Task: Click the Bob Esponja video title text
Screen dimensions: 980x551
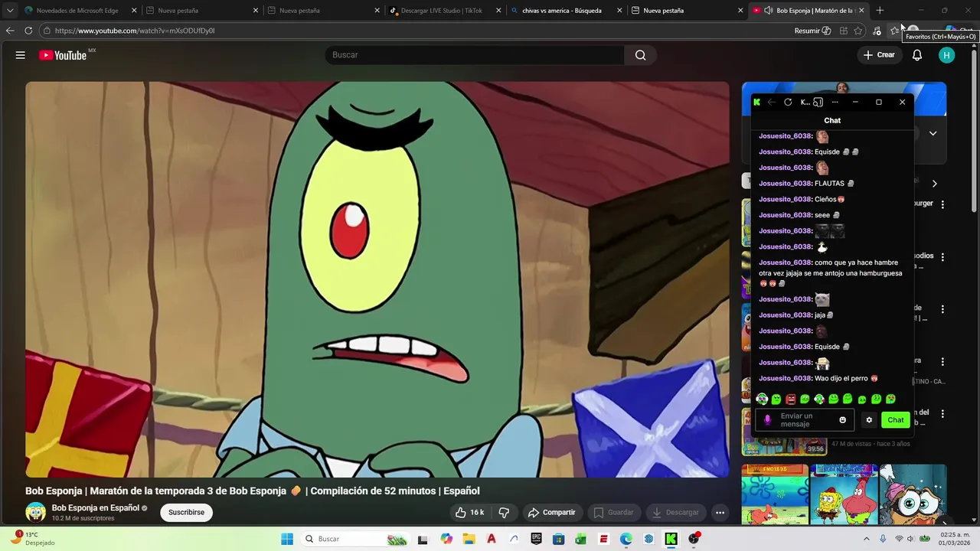Action: (x=253, y=491)
